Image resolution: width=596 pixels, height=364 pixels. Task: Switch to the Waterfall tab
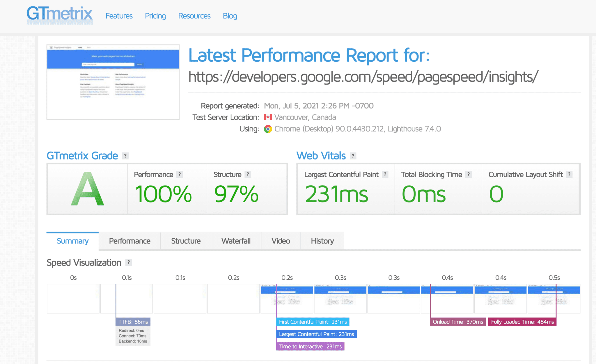tap(236, 241)
